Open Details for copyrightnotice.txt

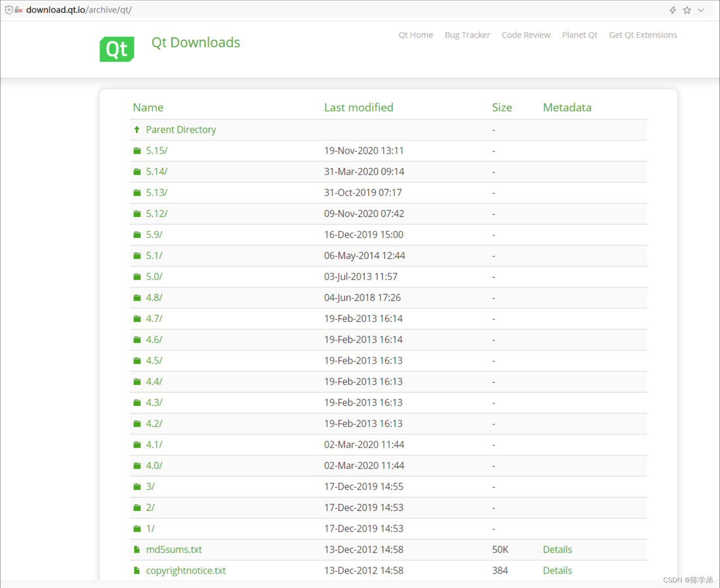pyautogui.click(x=557, y=571)
